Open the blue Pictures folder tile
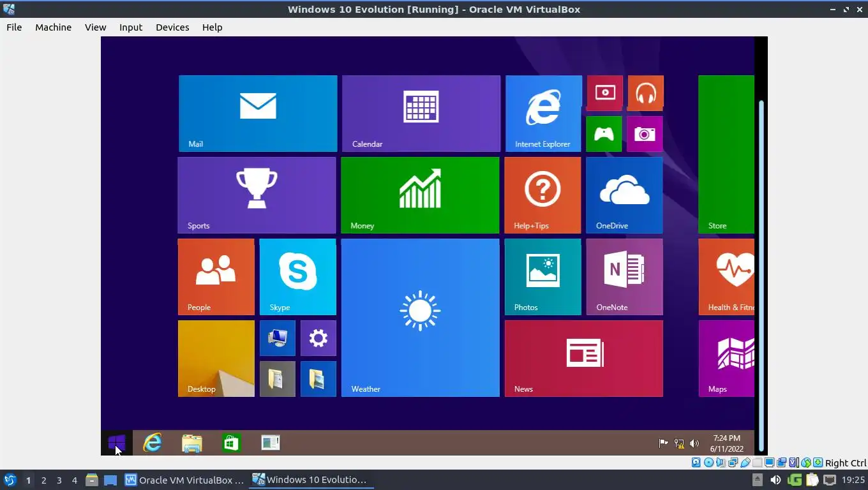 (x=318, y=379)
